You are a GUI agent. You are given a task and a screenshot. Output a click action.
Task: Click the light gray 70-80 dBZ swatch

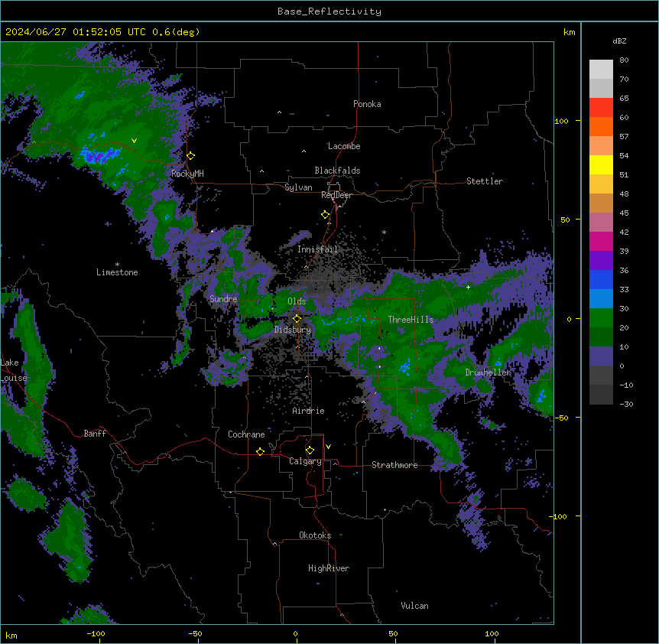(x=601, y=70)
